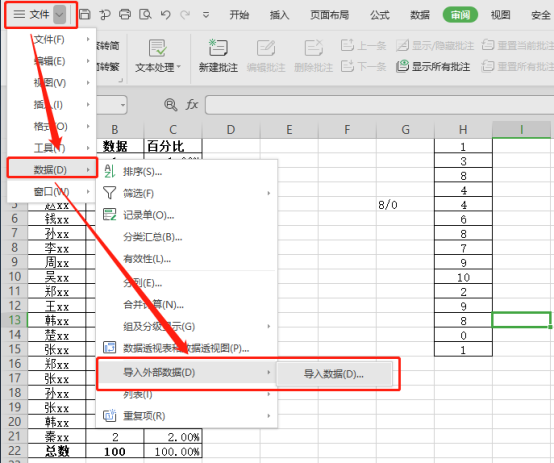Select the 数据(D) menu item
Viewport: 554px width, 463px height.
click(52, 170)
